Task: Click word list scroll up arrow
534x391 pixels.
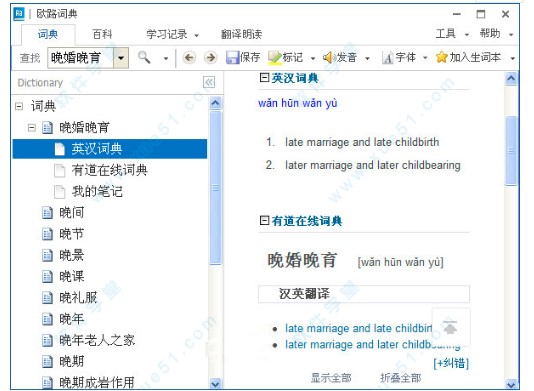Action: click(215, 103)
